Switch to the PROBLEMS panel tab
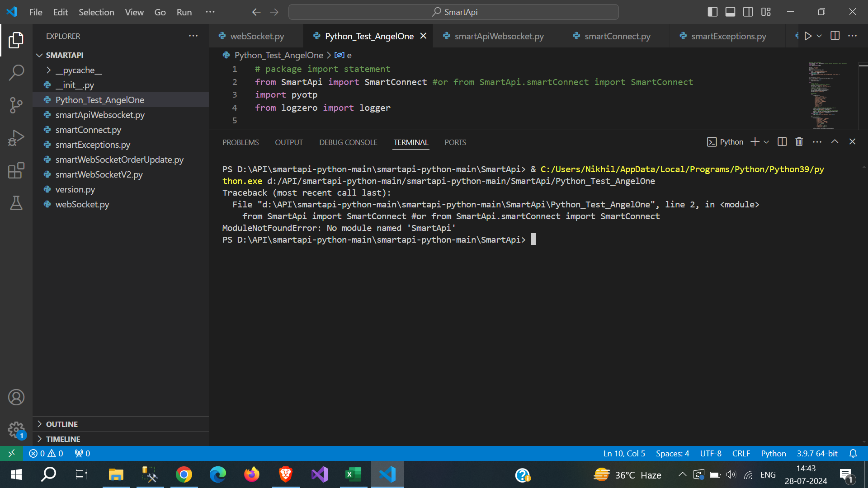 point(241,142)
